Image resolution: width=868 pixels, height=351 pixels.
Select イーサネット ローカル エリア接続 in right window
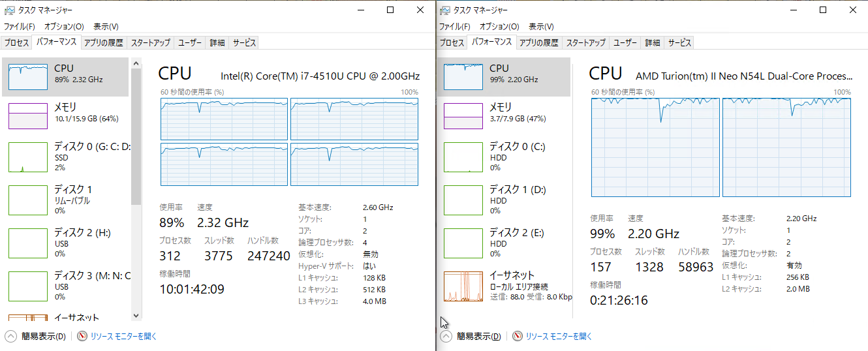(504, 286)
